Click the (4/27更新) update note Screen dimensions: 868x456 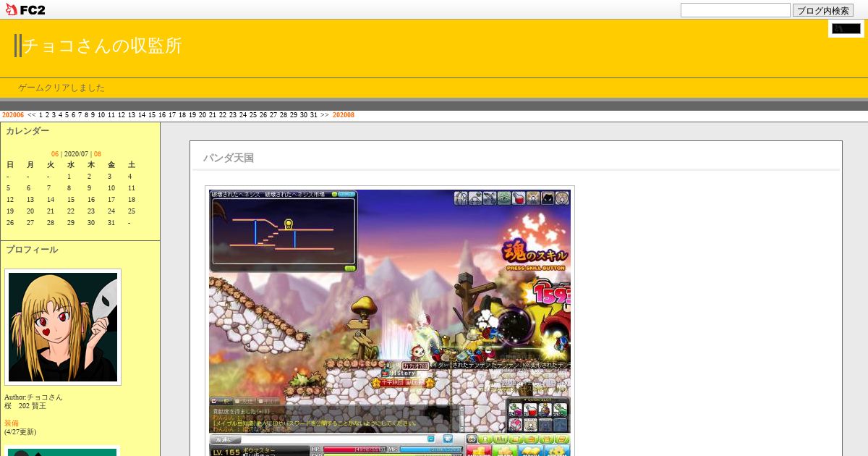20,432
